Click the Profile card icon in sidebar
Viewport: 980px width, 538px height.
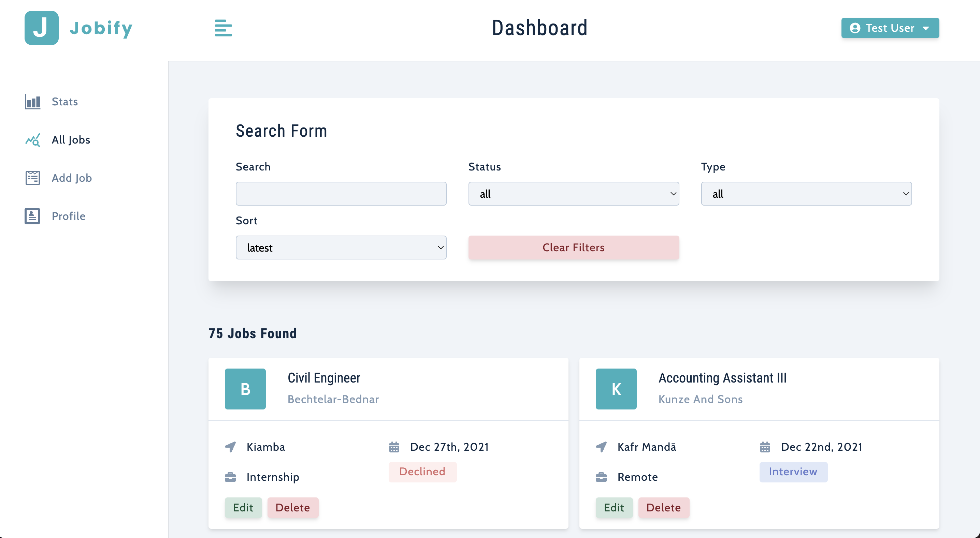pos(32,216)
